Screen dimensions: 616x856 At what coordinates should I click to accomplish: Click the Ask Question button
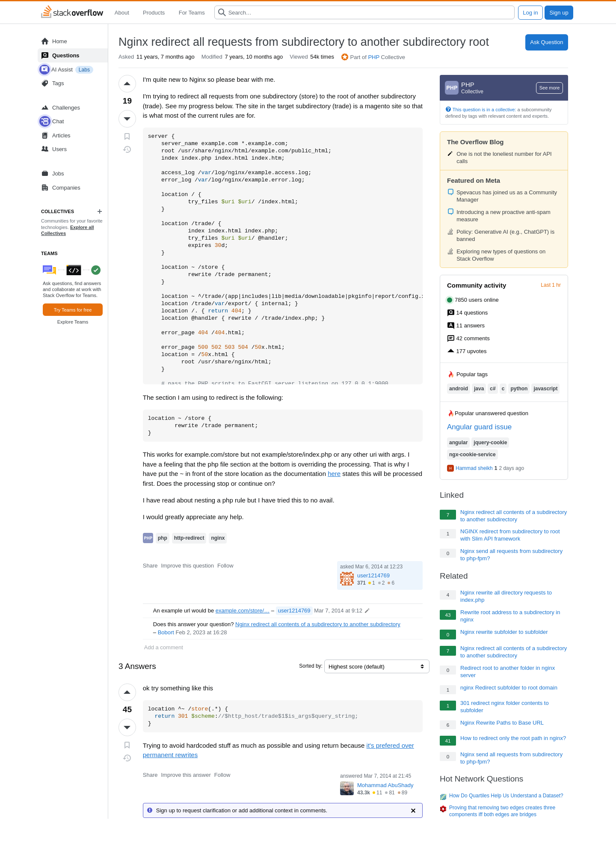click(546, 42)
